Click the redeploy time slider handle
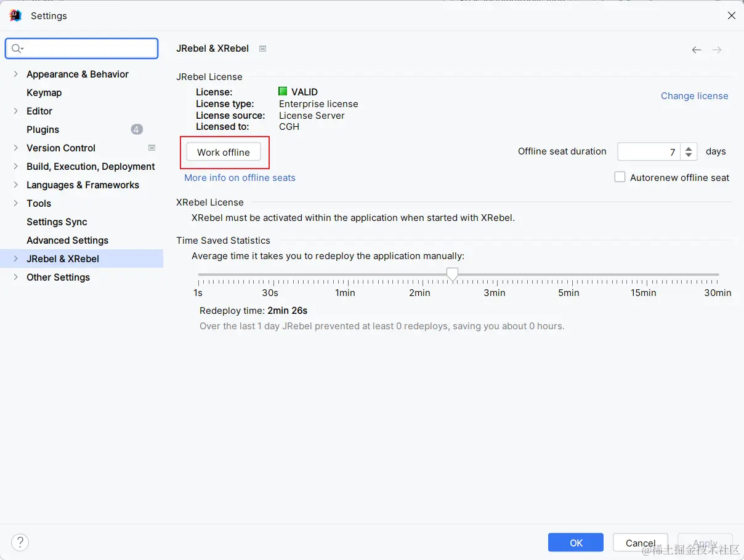Viewport: 744px width, 560px height. pos(452,274)
